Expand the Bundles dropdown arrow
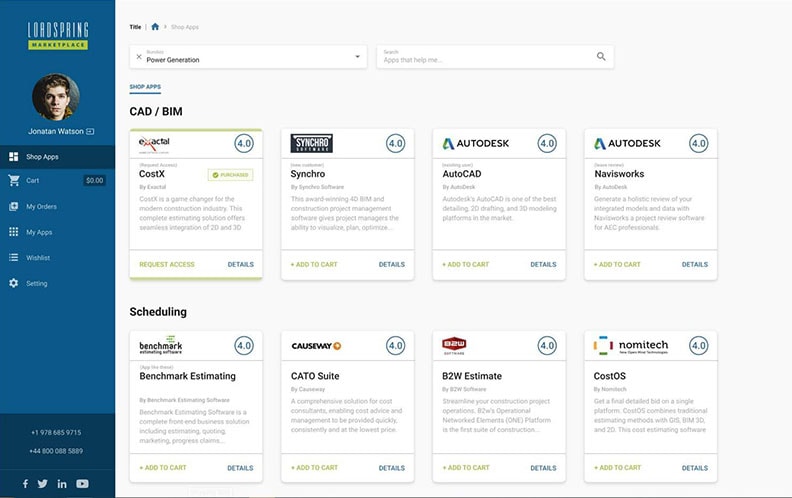The image size is (792, 498). coord(357,57)
